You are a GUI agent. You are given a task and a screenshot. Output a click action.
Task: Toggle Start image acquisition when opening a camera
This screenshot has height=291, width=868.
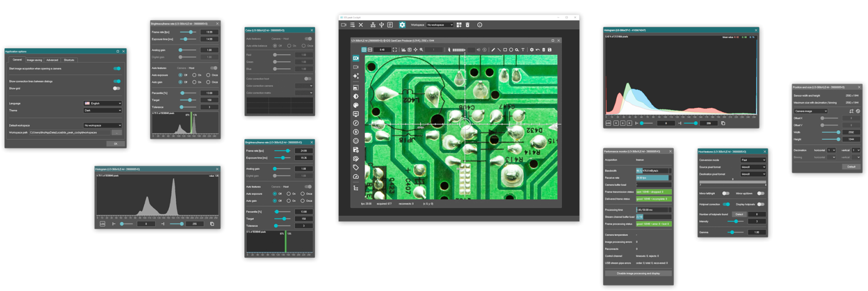tap(117, 69)
